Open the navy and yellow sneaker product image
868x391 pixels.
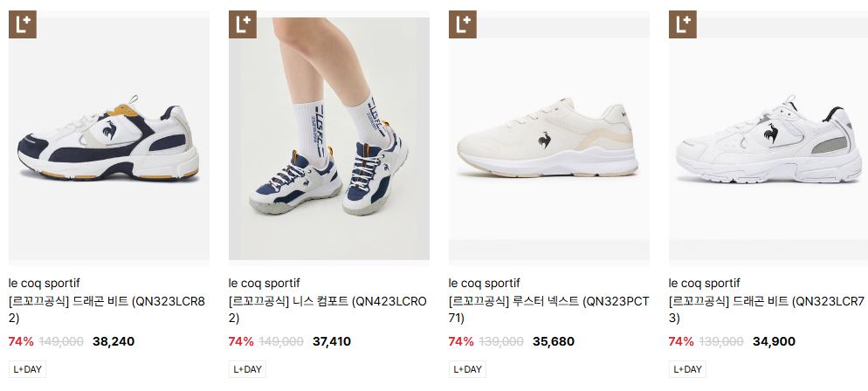pos(109,138)
